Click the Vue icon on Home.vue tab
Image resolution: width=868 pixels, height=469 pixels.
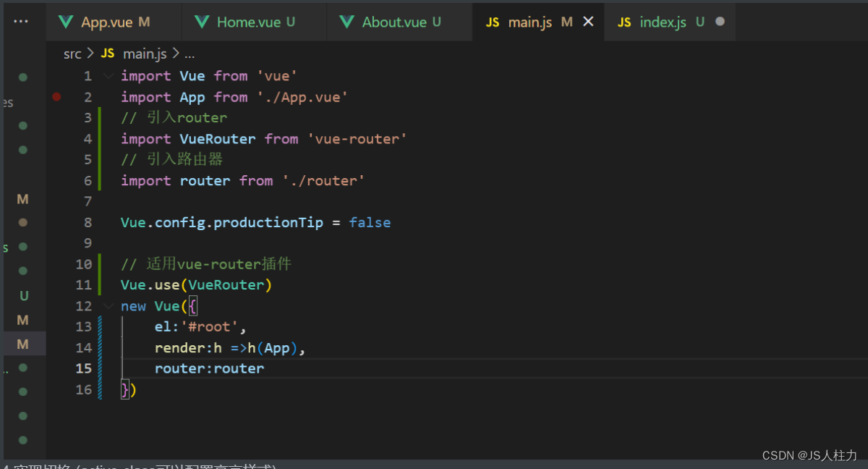click(x=202, y=22)
